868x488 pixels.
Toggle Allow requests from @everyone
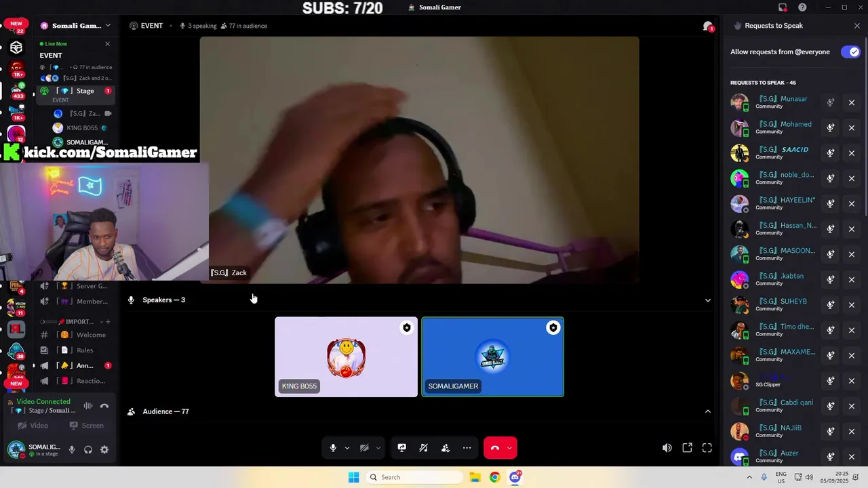pos(850,52)
